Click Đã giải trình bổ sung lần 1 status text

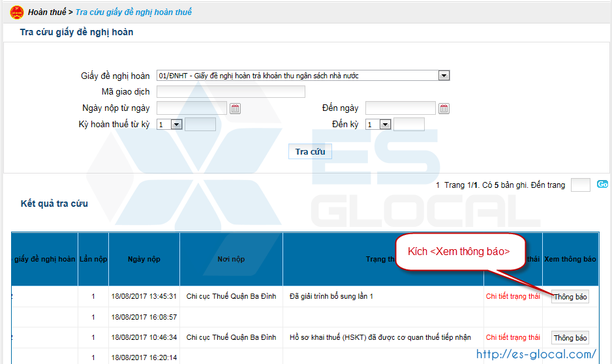tap(331, 297)
